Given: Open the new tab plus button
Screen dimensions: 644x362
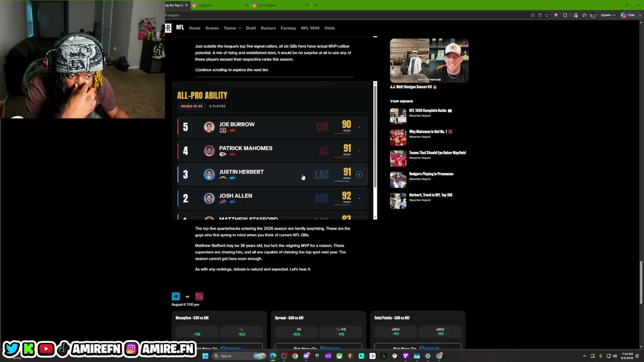Looking at the screenshot, I should click(x=316, y=5).
